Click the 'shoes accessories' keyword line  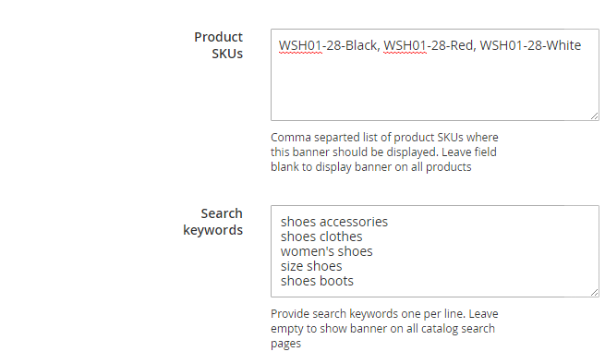tap(334, 222)
